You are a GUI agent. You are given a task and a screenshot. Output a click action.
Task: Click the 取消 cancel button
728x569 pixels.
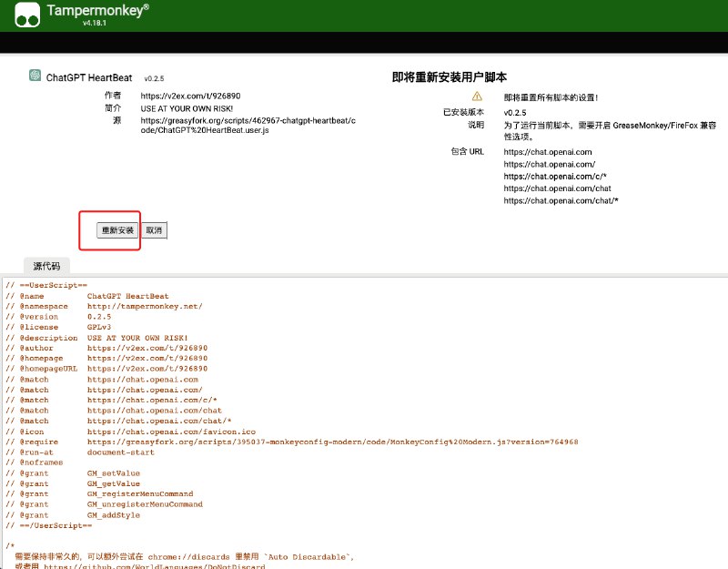[x=154, y=230]
